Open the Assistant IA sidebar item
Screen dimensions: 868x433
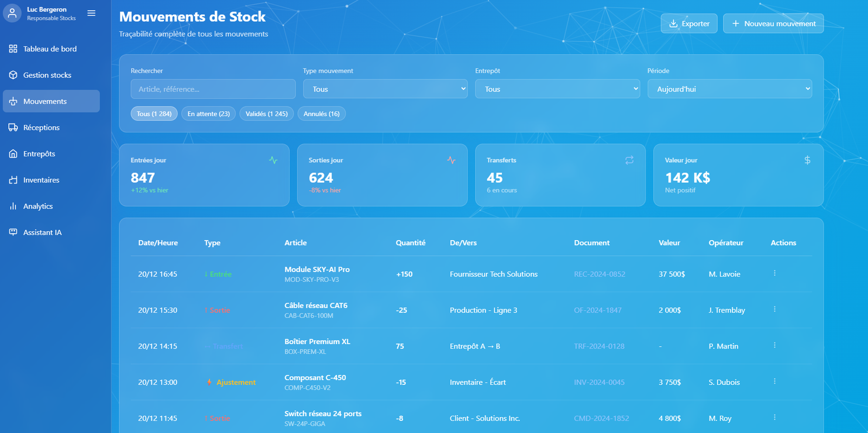(x=42, y=232)
